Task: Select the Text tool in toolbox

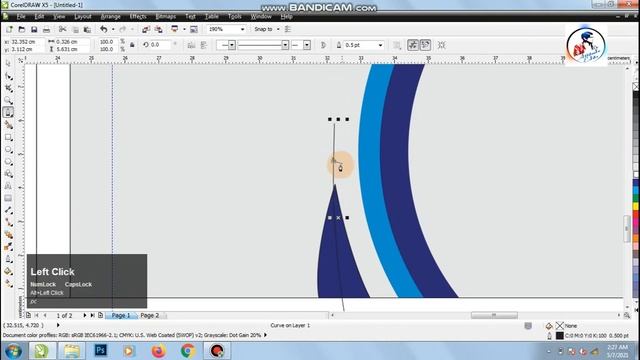Action: coord(8,186)
